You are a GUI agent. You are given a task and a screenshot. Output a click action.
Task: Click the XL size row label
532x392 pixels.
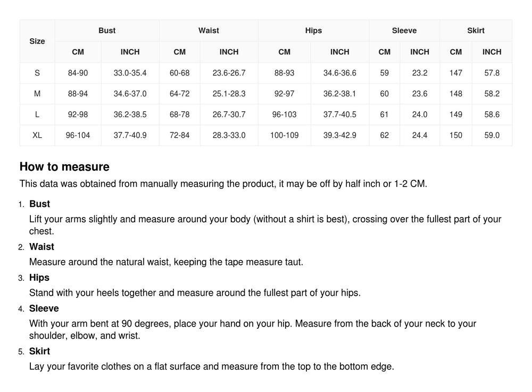37,135
